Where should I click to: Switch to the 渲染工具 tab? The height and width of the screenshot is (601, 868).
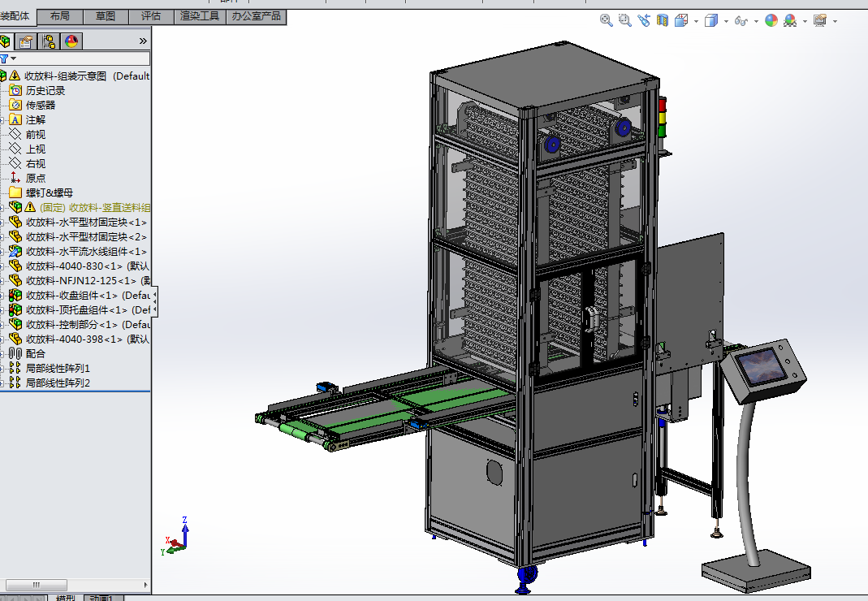coord(200,16)
